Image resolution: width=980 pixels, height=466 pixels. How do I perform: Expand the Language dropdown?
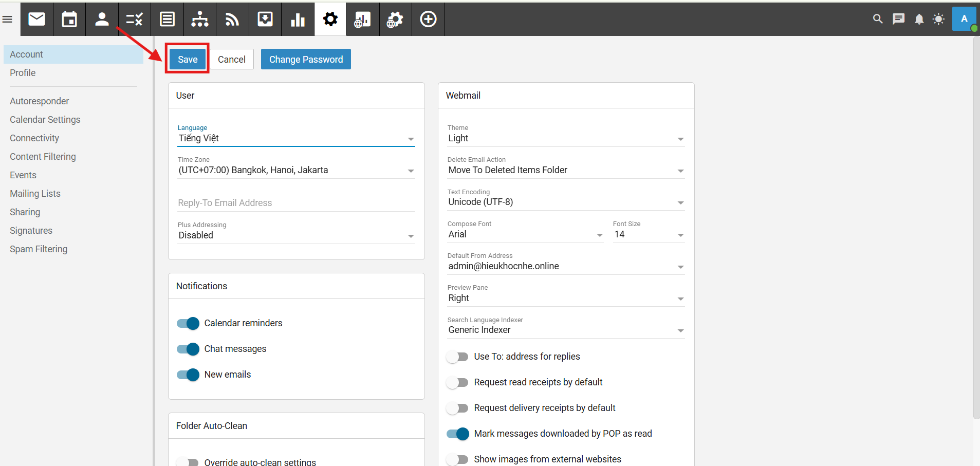[296, 138]
